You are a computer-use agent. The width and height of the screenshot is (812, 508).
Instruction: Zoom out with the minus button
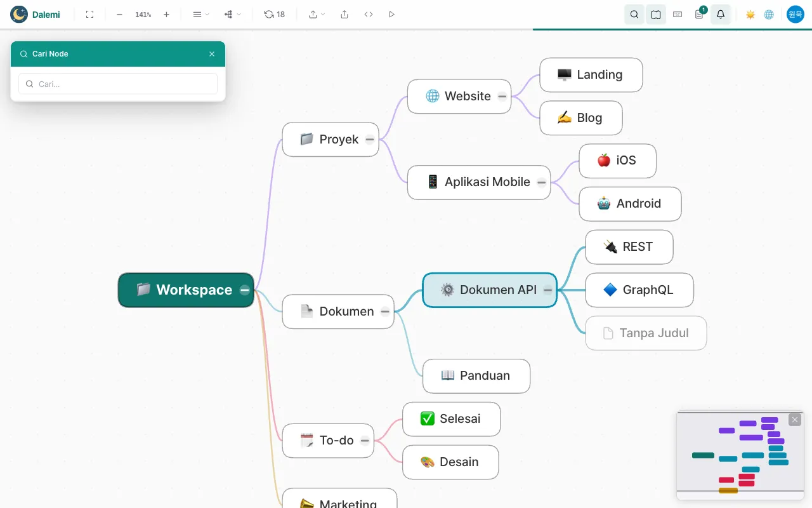click(x=119, y=14)
